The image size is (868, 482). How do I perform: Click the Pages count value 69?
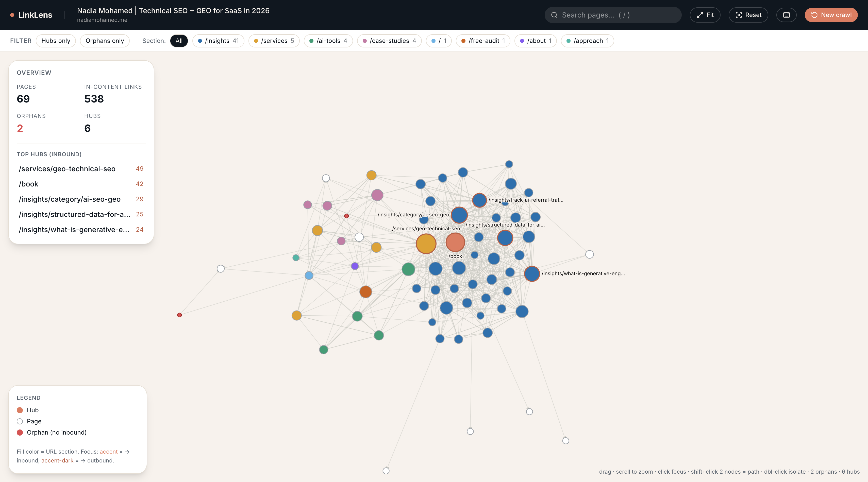click(x=23, y=99)
